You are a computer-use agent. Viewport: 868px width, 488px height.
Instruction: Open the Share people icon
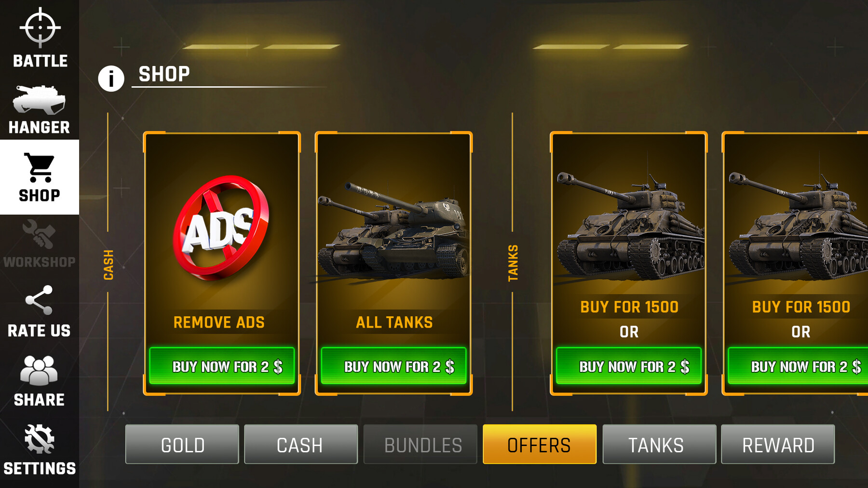(39, 370)
